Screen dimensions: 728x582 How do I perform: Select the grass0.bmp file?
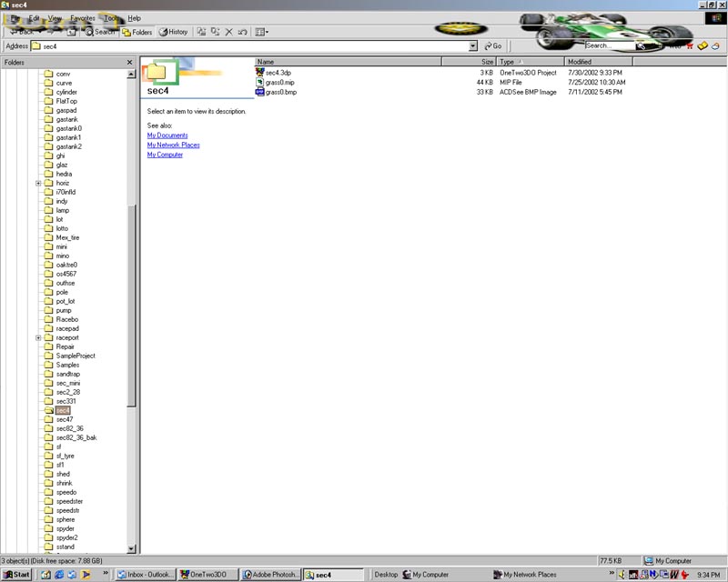click(x=281, y=92)
